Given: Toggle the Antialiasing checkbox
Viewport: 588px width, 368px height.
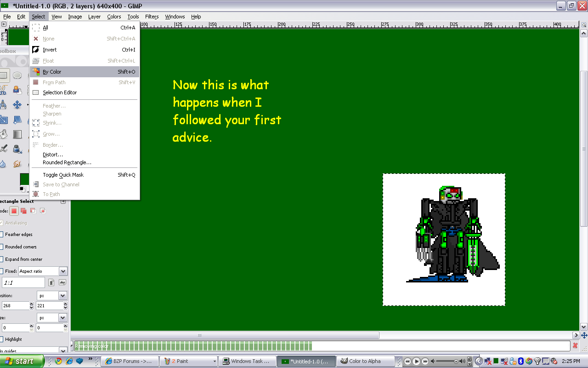Looking at the screenshot, I should coord(1,223).
